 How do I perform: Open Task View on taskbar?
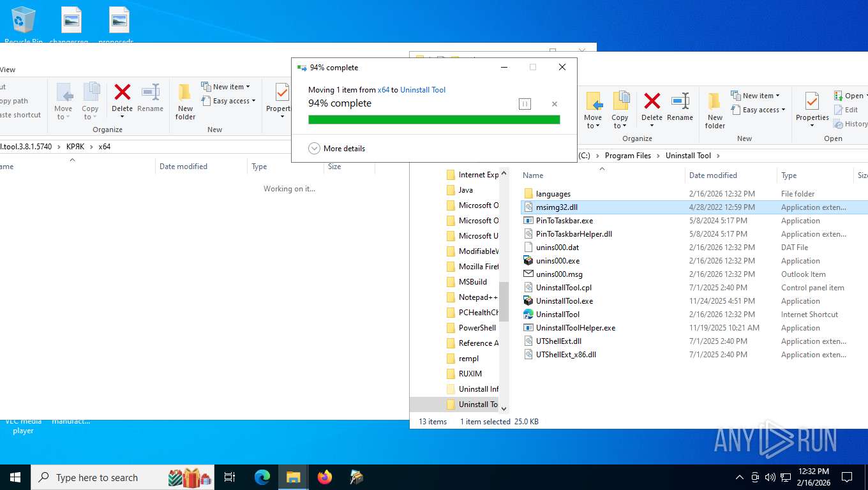tap(230, 477)
